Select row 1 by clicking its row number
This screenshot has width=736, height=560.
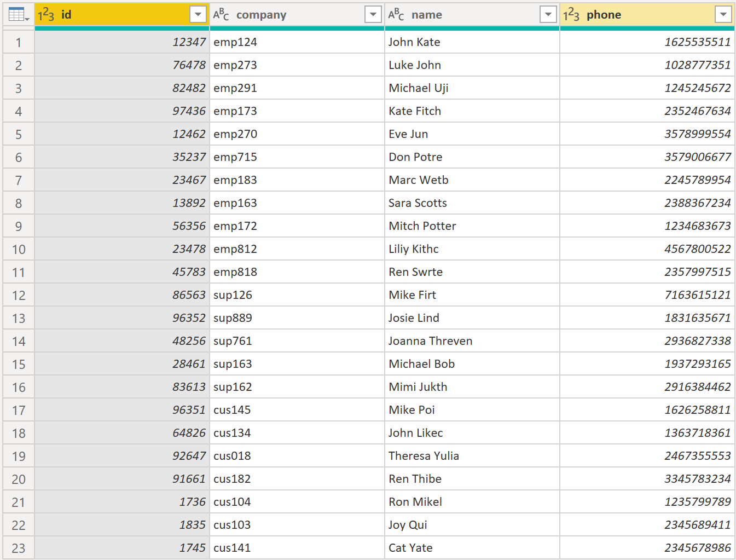[18, 42]
